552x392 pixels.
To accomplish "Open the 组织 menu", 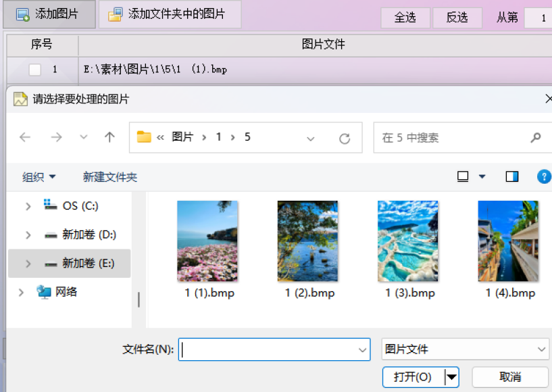I will pos(39,177).
